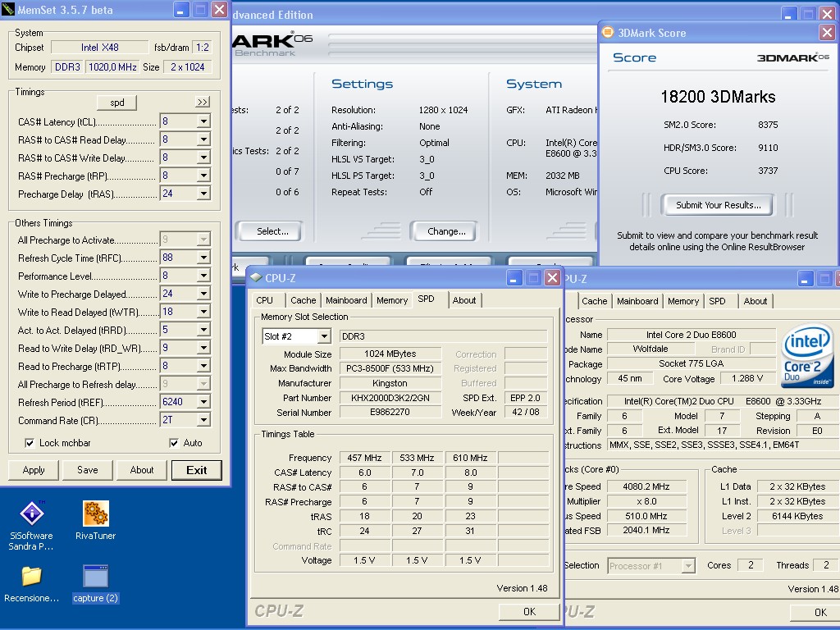This screenshot has height=630, width=840.
Task: Open Refresh Cycle Time (tRFC) dropdown
Action: point(203,258)
